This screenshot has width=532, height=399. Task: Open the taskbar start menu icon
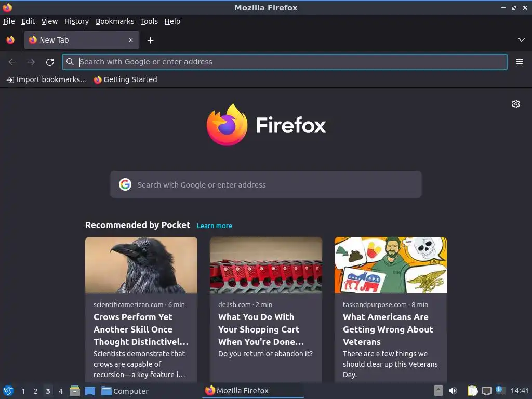click(x=8, y=391)
